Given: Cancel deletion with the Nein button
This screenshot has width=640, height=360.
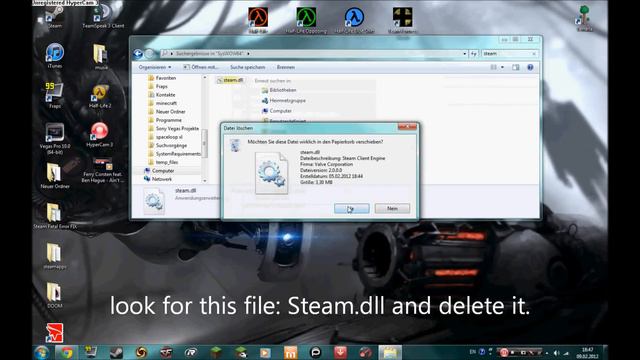Looking at the screenshot, I should (392, 209).
